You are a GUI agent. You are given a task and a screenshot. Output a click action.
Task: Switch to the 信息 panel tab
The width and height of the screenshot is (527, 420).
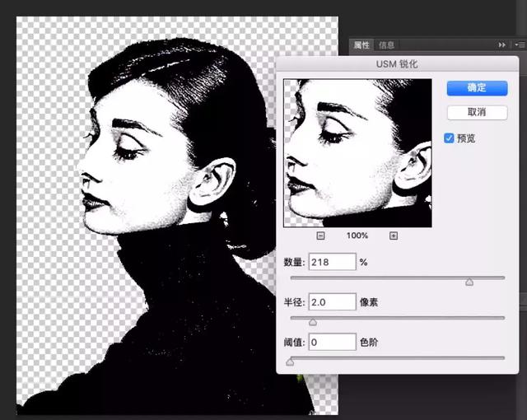click(386, 45)
